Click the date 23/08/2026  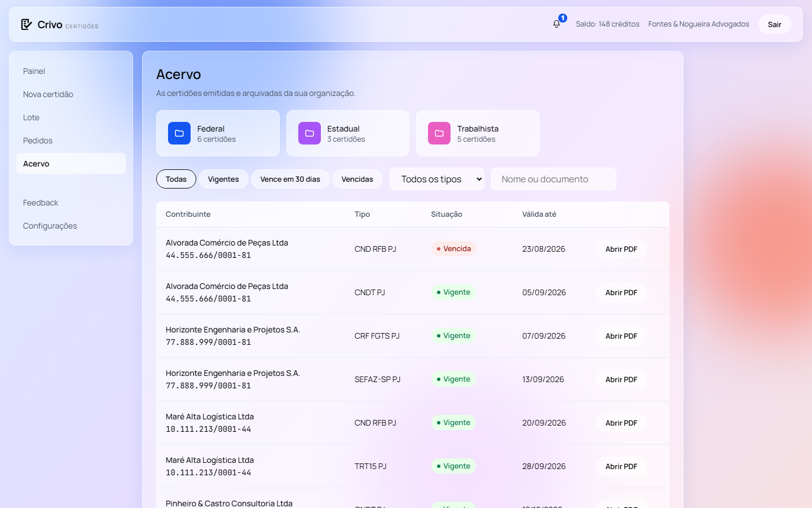pyautogui.click(x=544, y=249)
